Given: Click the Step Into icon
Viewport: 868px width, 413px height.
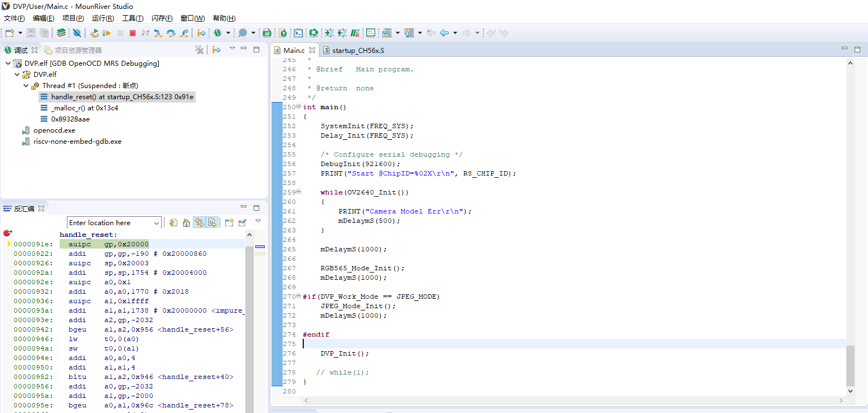Looking at the screenshot, I should point(158,33).
